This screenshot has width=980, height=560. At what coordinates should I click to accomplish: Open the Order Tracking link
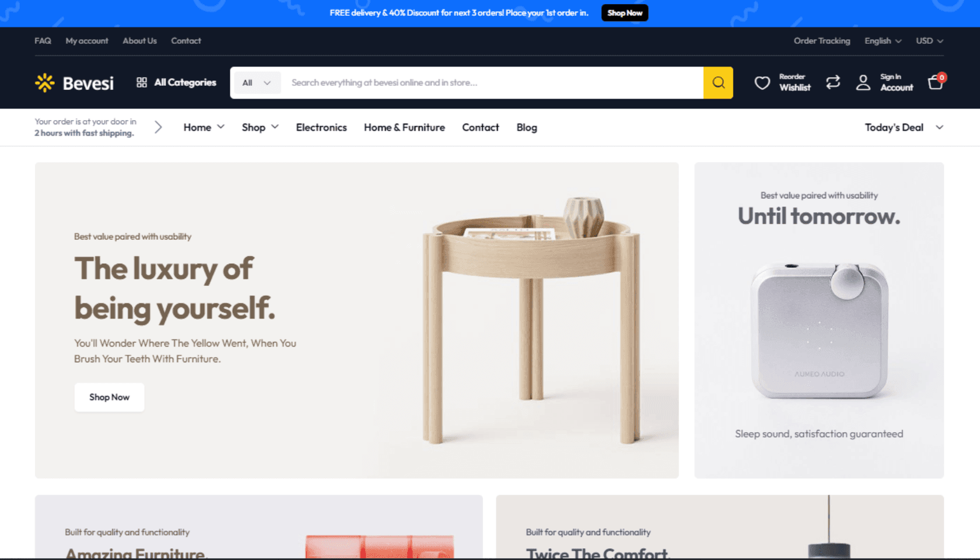click(821, 41)
